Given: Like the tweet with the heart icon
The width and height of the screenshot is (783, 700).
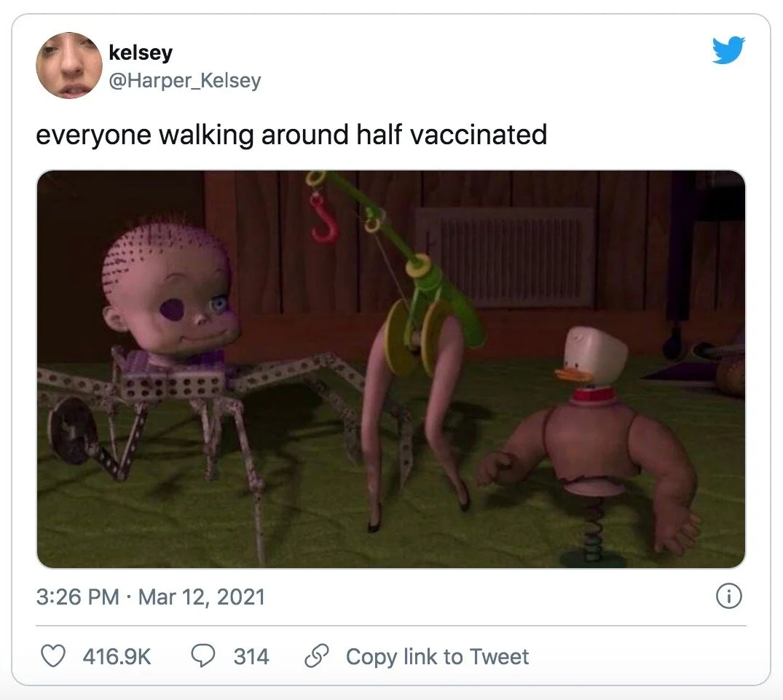Looking at the screenshot, I should (53, 656).
